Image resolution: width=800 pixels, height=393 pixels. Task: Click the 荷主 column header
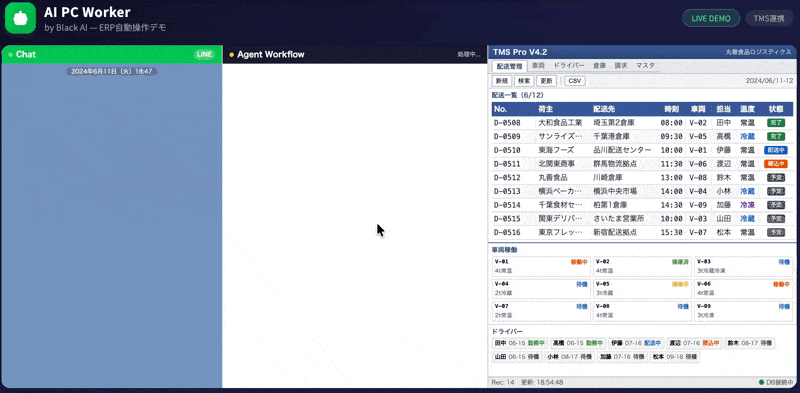point(545,109)
